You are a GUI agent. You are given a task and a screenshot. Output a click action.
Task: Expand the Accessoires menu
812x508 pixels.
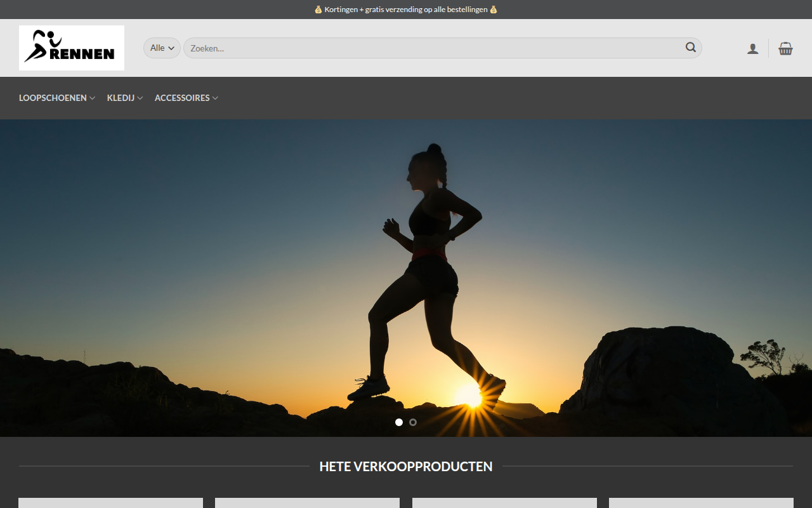187,98
